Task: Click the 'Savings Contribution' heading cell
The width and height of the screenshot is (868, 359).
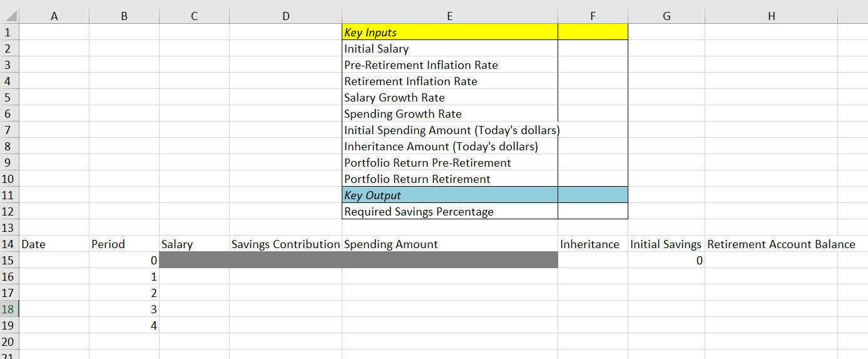Action: pyautogui.click(x=286, y=244)
